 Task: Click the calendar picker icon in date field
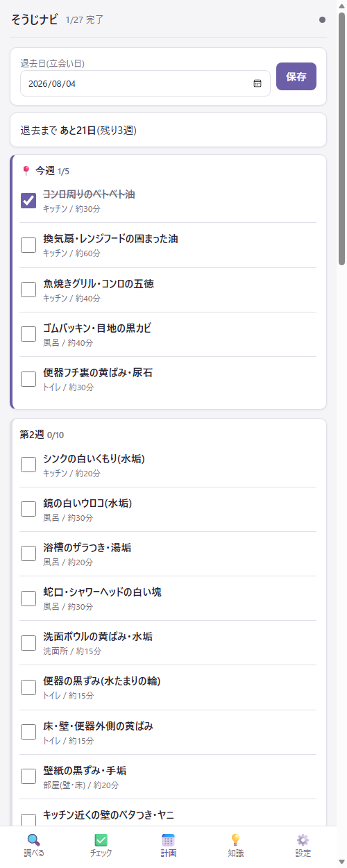pos(257,83)
